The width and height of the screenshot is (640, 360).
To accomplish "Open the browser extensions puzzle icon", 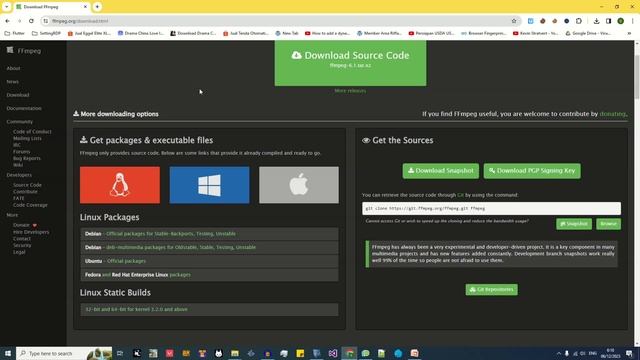I will pos(579,21).
